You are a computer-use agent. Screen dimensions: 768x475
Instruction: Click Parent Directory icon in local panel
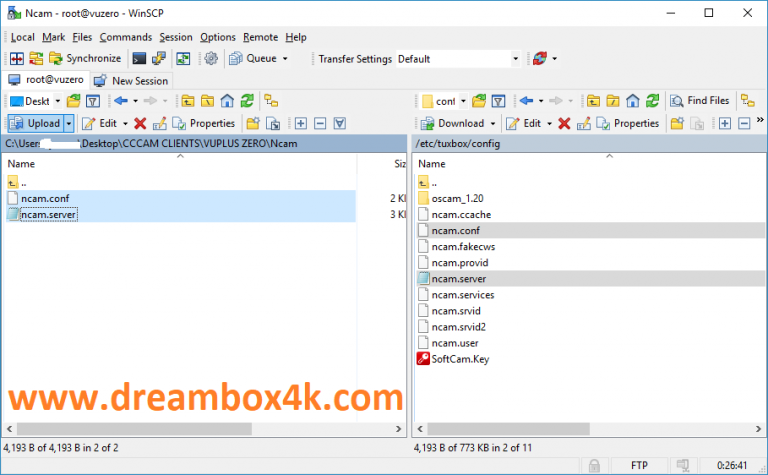(x=188, y=101)
